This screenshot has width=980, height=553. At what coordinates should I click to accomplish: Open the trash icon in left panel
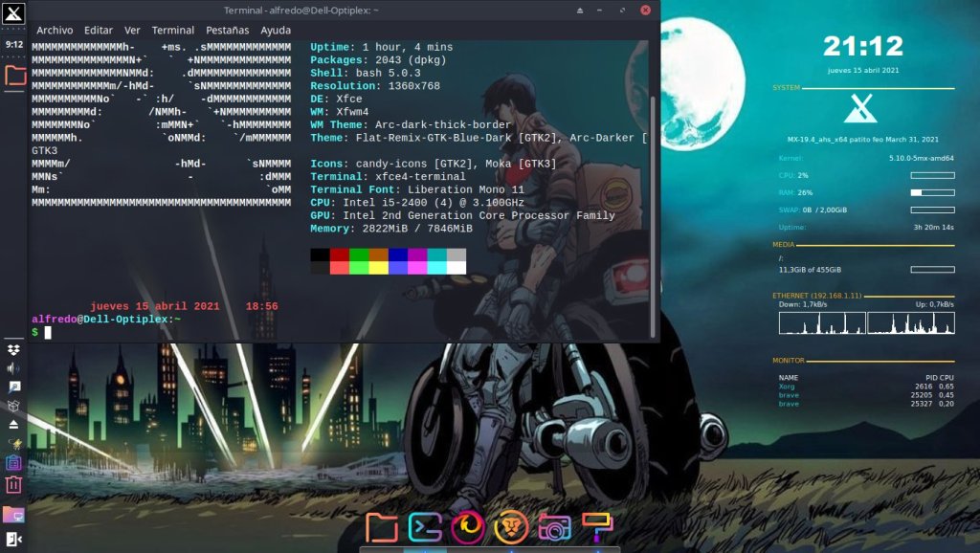14,485
